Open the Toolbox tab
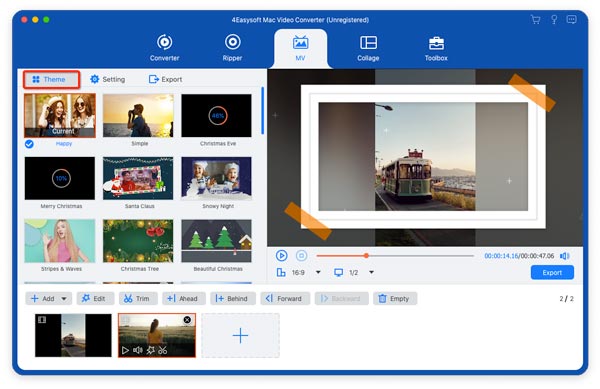This screenshot has height=389, width=600. 436,48
